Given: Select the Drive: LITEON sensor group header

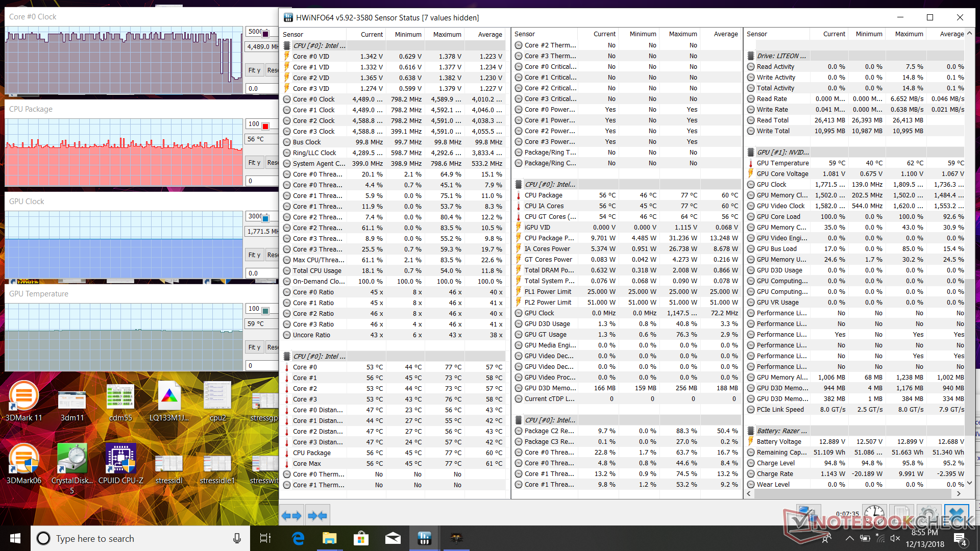Looking at the screenshot, I should point(781,56).
